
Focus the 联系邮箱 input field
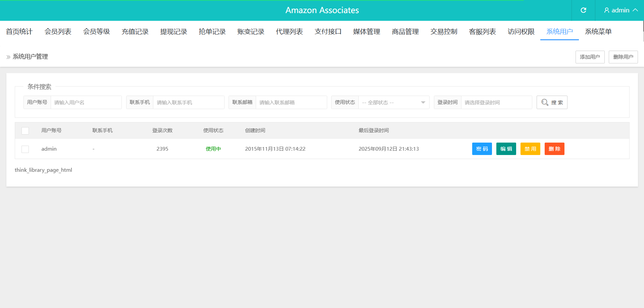pyautogui.click(x=291, y=102)
